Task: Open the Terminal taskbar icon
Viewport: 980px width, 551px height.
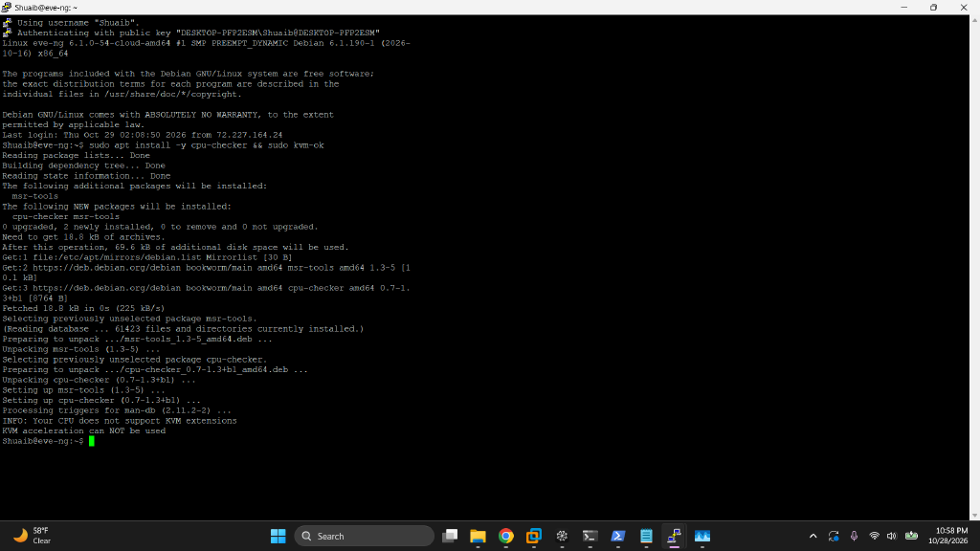Action: (590, 536)
